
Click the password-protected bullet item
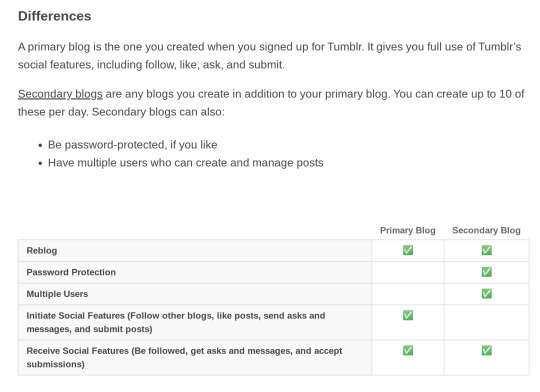133,145
